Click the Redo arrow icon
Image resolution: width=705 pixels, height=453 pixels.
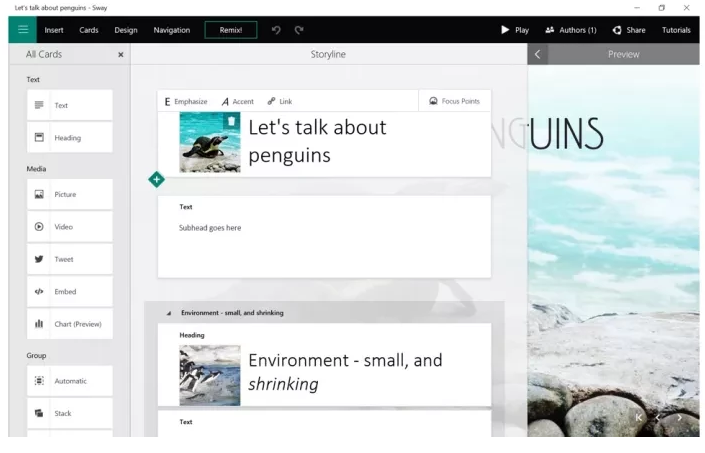coord(298,30)
